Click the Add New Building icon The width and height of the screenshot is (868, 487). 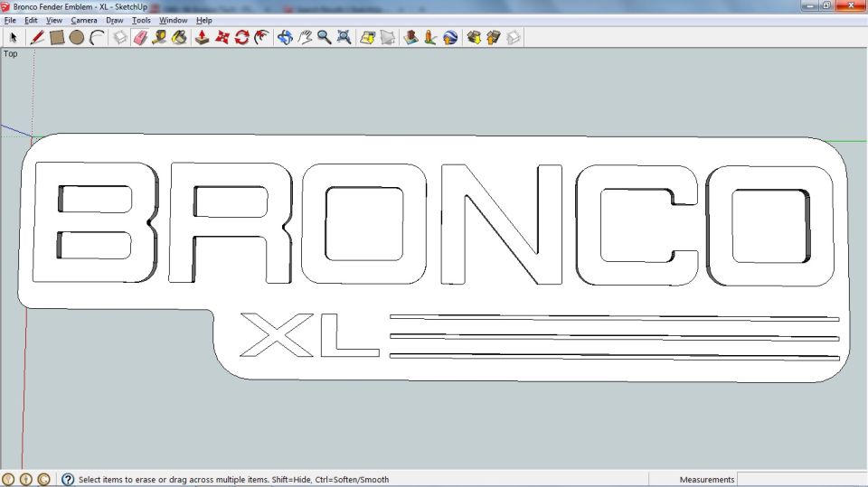click(410, 38)
